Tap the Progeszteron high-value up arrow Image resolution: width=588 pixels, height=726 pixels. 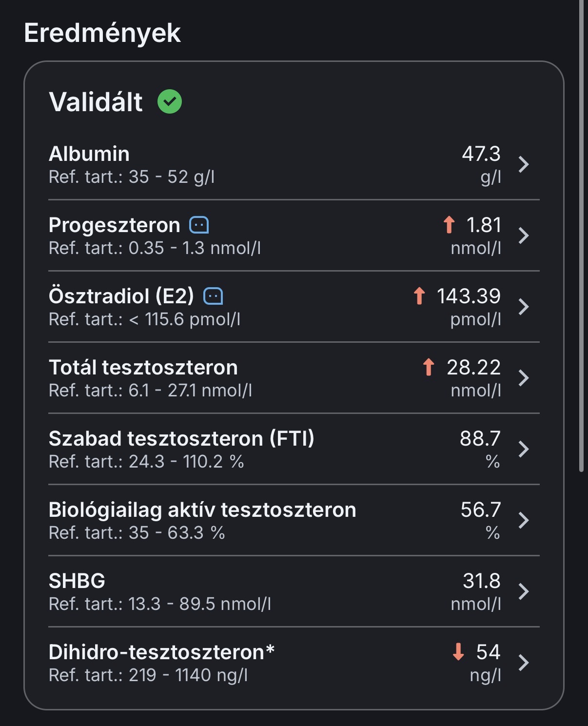pos(449,225)
